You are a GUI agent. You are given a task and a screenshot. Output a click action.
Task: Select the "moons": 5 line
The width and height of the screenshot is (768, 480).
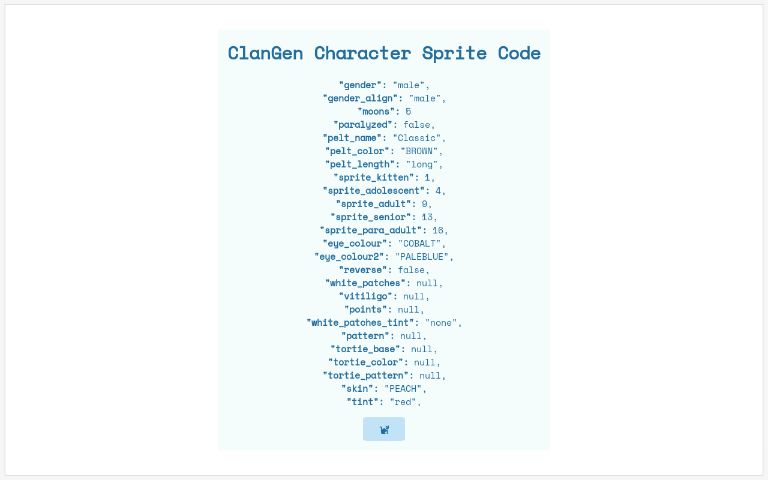384,112
